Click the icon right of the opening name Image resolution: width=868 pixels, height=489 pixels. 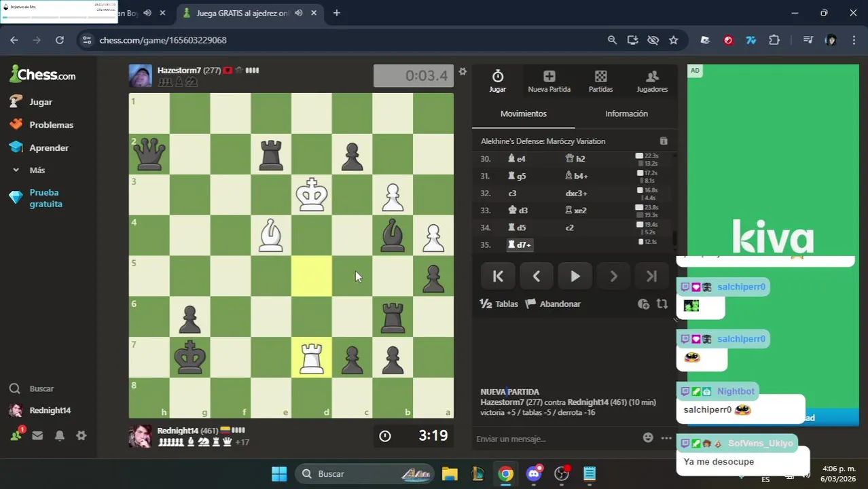point(664,141)
